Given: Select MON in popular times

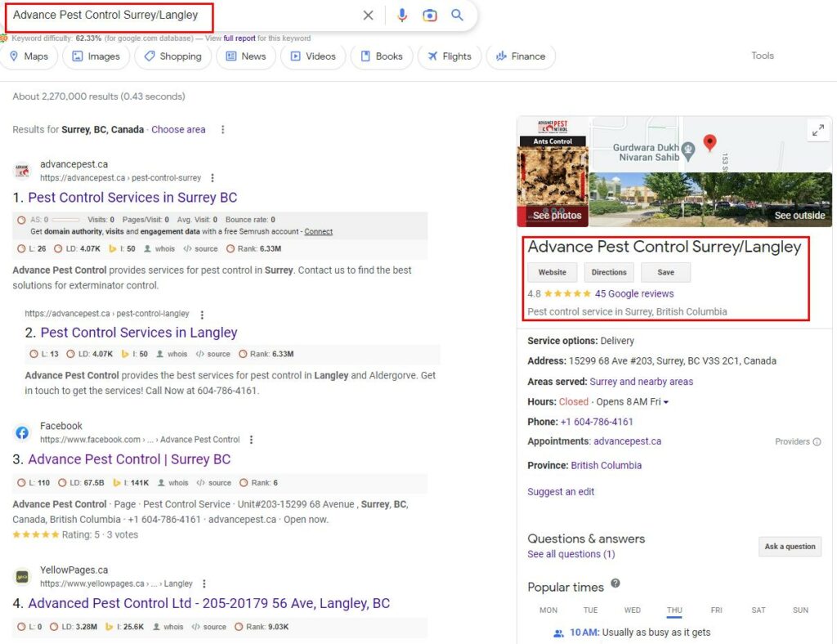Looking at the screenshot, I should click(548, 610).
